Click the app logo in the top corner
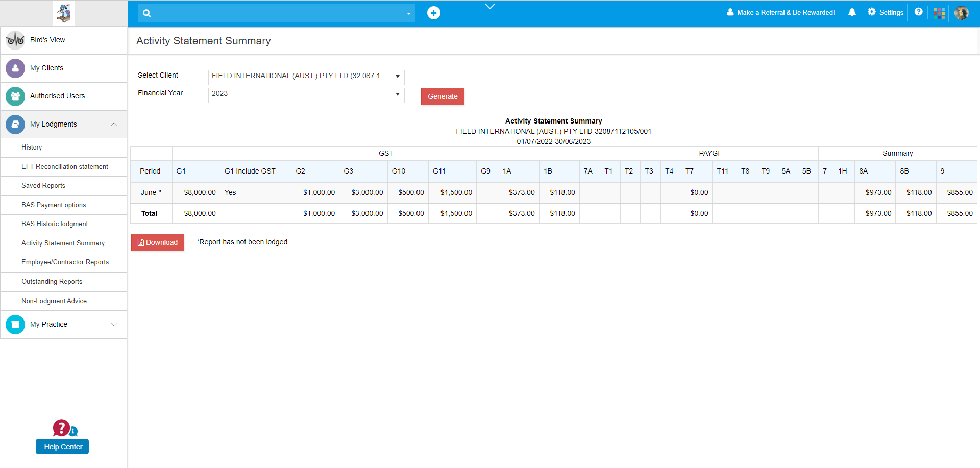The image size is (980, 468). [x=64, y=13]
